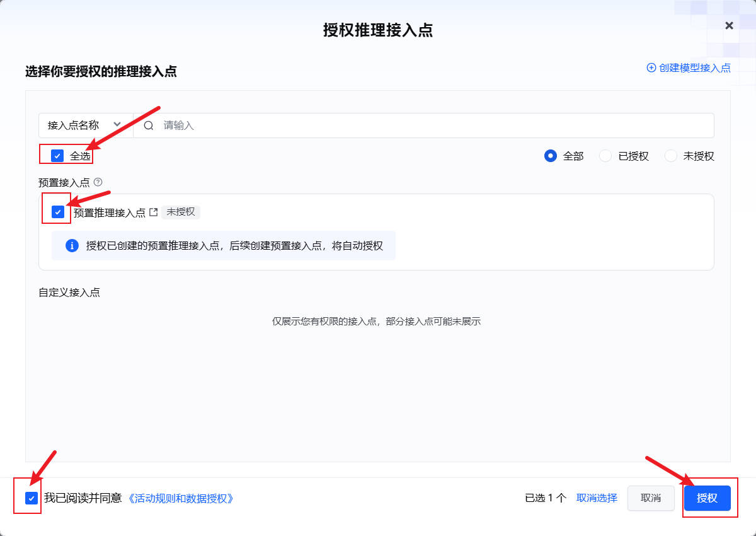The image size is (756, 536).
Task: Click the blue 授权 button
Action: (707, 498)
